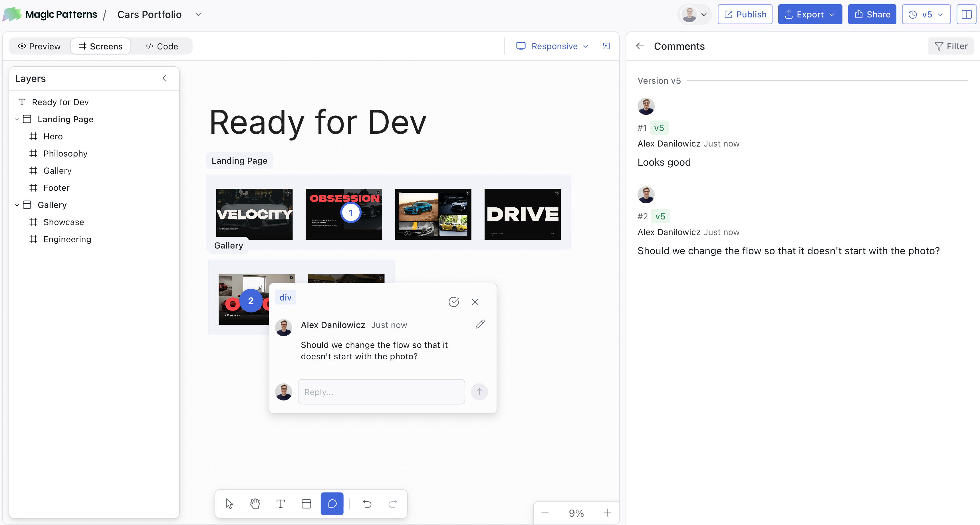Switch to the Preview tab
Image resolution: width=980 pixels, height=525 pixels.
click(x=40, y=46)
